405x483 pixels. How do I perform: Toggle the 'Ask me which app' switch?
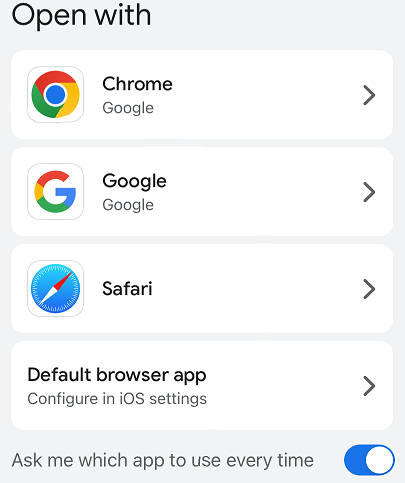pyautogui.click(x=369, y=460)
